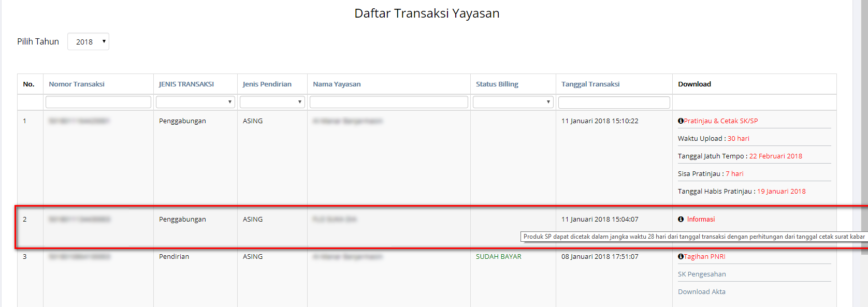Expand the JENIS TRANSAKSI filter dropdown
This screenshot has height=307, width=868.
[195, 103]
